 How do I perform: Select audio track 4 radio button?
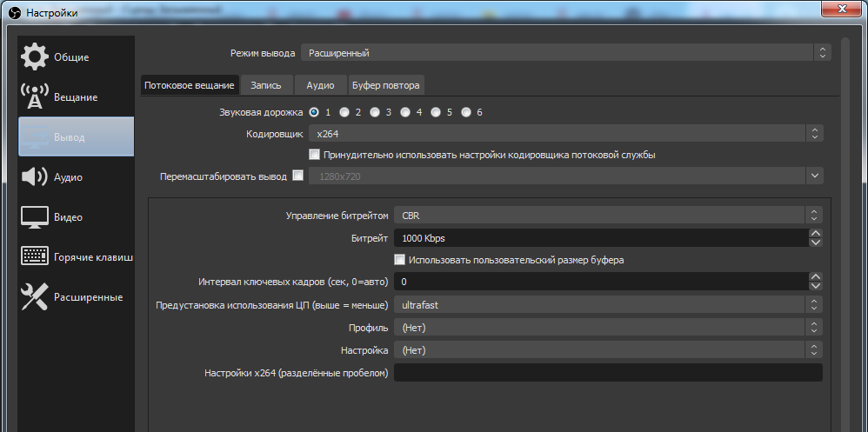[x=405, y=112]
